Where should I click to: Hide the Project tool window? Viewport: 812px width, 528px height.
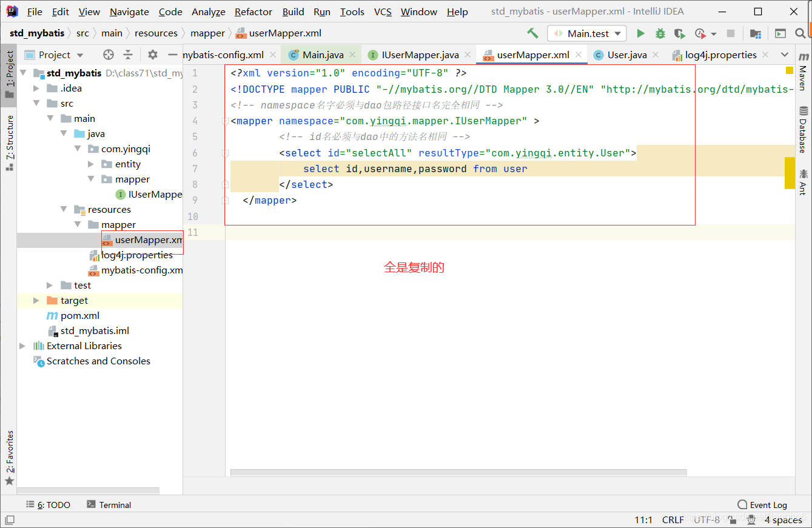tap(173, 55)
